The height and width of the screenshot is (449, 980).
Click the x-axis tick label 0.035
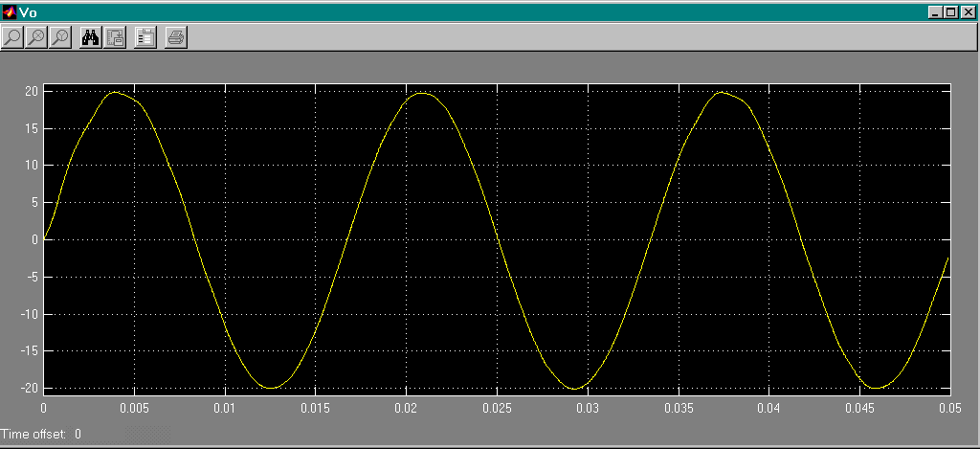[679, 409]
